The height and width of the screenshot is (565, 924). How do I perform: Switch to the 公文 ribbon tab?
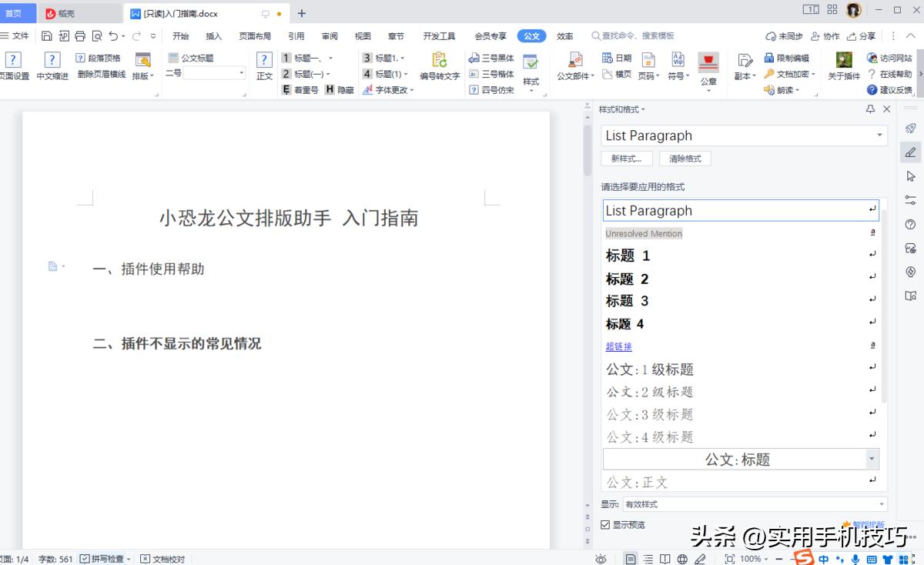click(531, 35)
